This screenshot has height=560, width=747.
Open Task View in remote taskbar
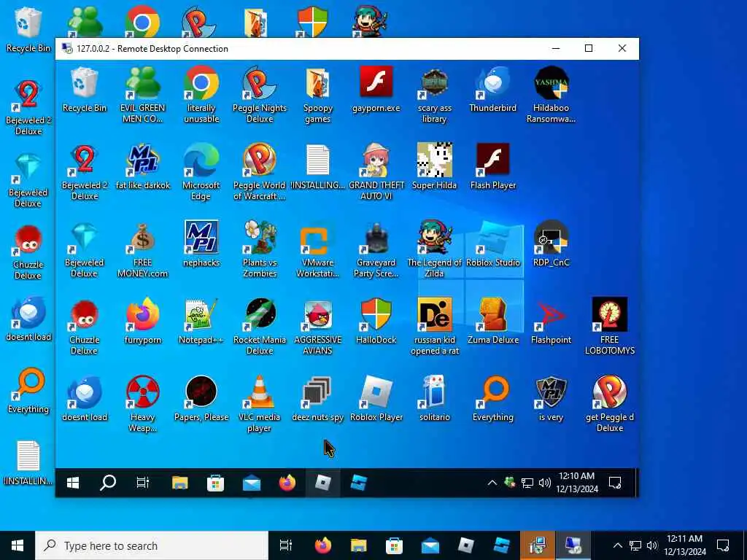[143, 483]
